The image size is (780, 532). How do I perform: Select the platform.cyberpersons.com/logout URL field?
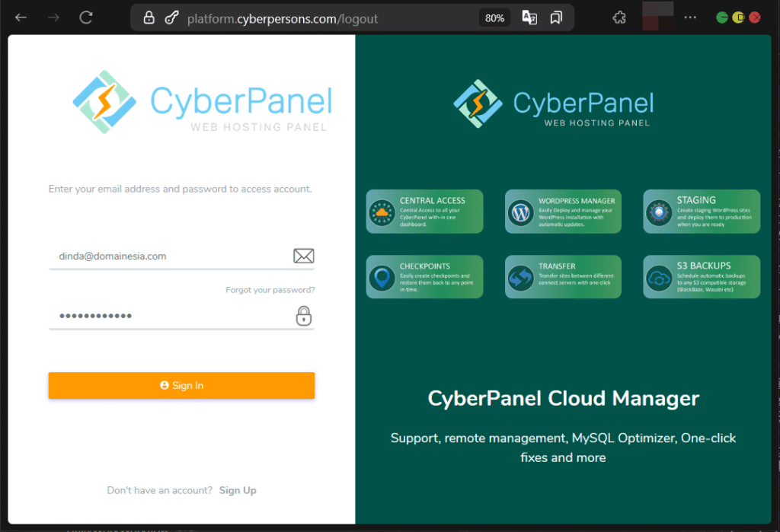coord(282,19)
